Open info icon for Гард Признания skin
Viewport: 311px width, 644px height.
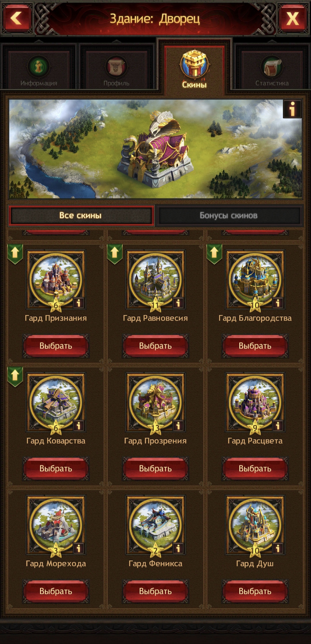coord(79,303)
